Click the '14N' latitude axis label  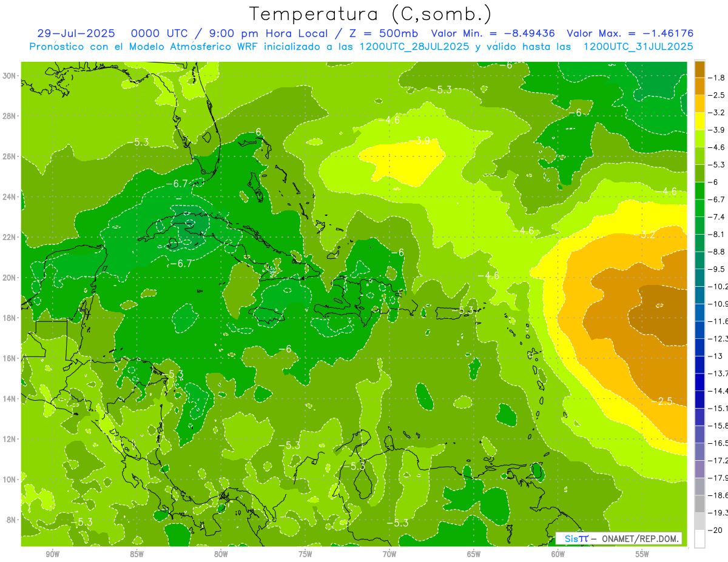pos(10,399)
